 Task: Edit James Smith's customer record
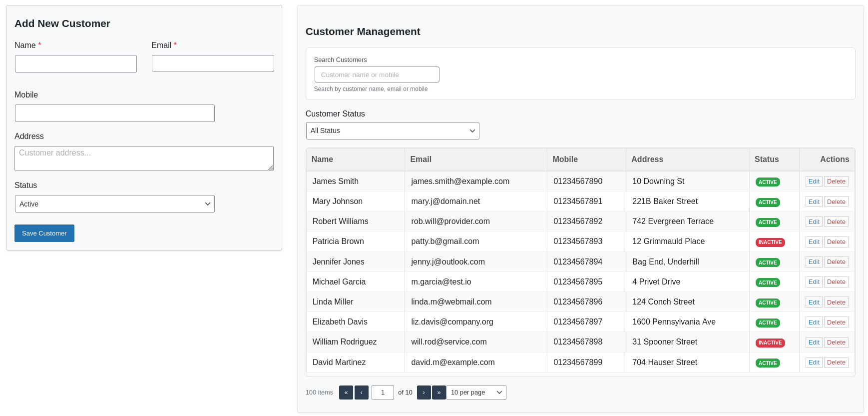[814, 181]
